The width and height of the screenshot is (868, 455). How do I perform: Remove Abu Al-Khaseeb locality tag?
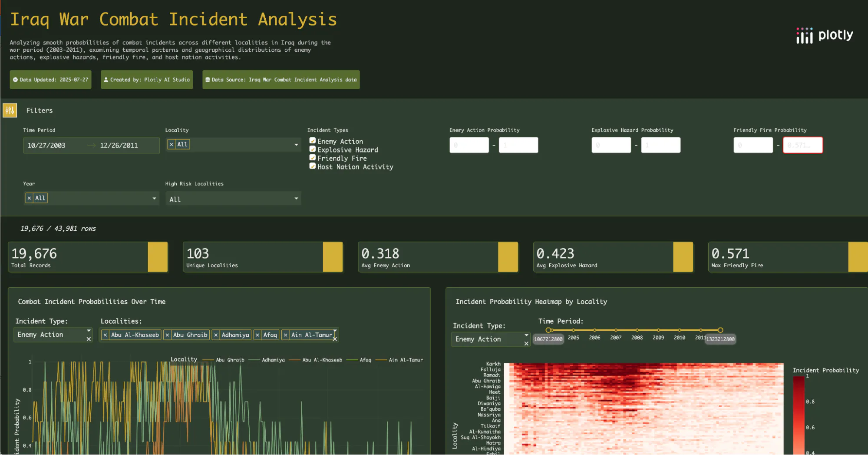pos(105,335)
